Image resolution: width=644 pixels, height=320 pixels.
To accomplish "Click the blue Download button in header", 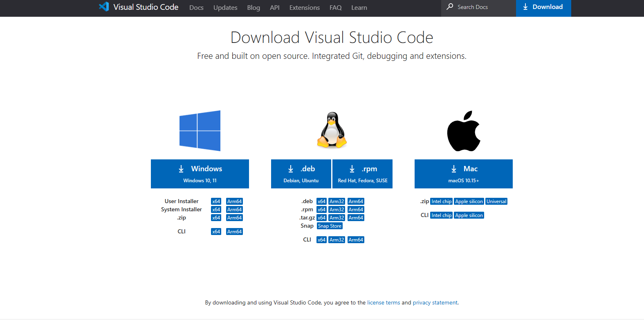I will pyautogui.click(x=543, y=7).
